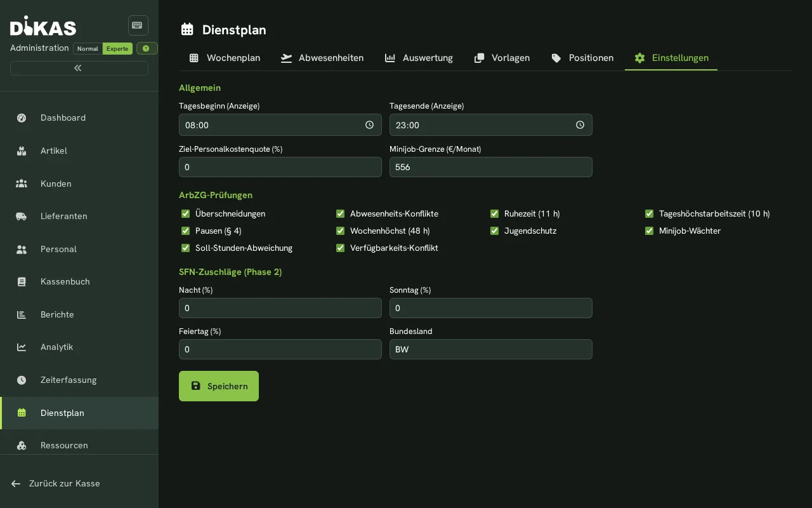
Task: Open time picker clock for Tagesende
Action: (580, 125)
